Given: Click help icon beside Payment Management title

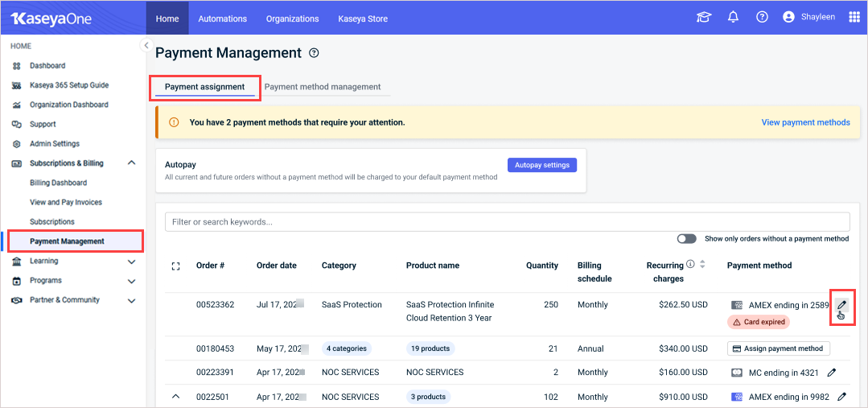Looking at the screenshot, I should 314,53.
